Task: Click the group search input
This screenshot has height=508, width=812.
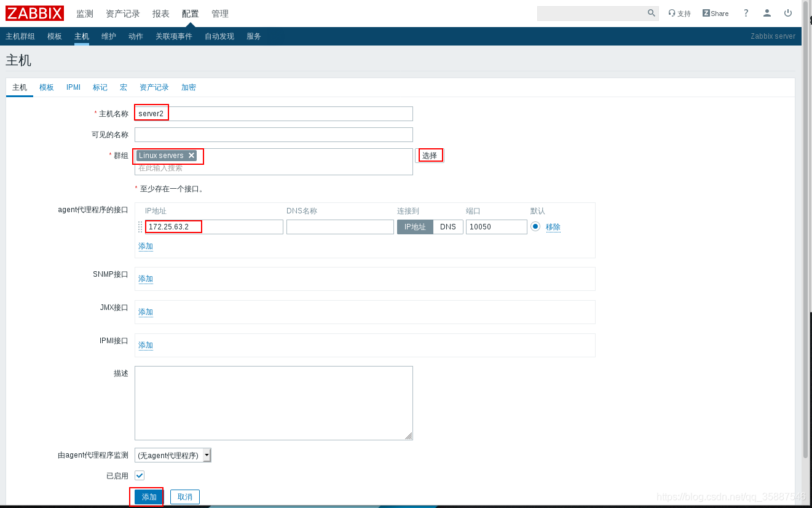Action: [274, 168]
